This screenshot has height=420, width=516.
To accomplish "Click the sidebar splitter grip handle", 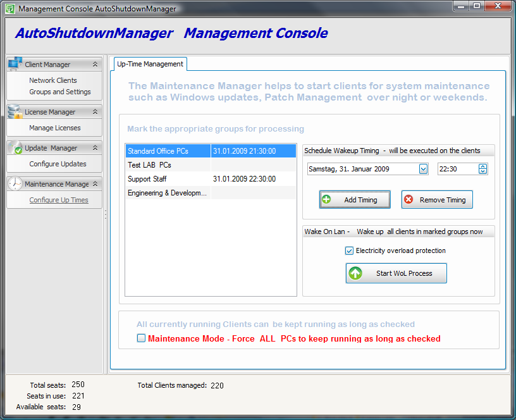I will 106,214.
